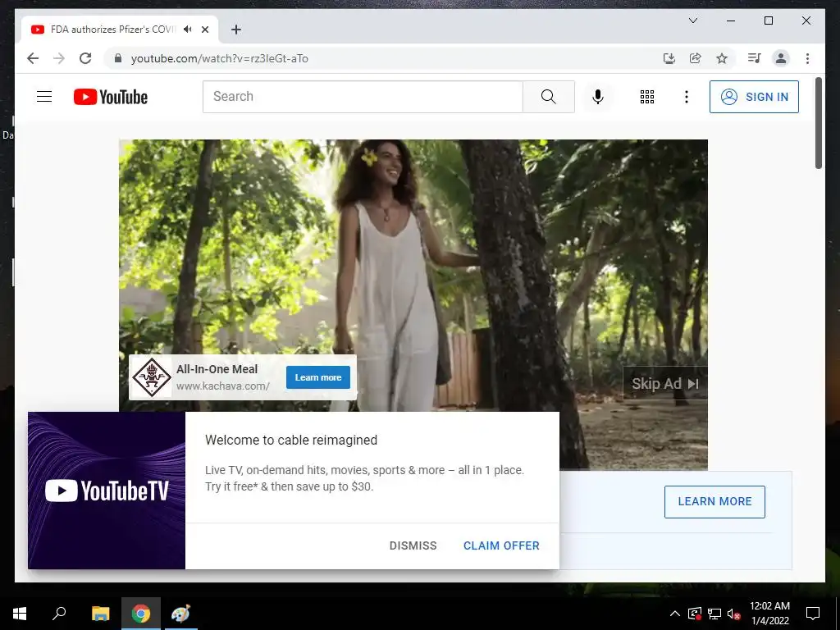Open the YouTube hamburger guide menu

(44, 97)
